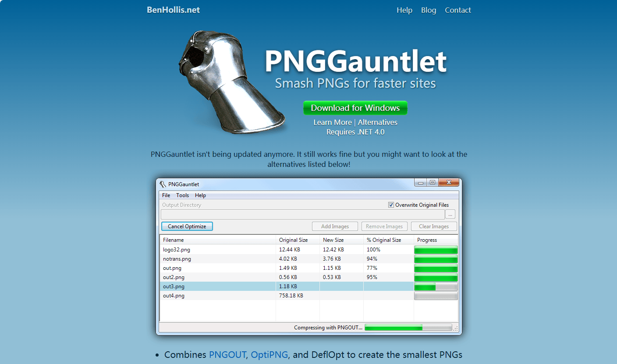Select the out.png file row

click(x=309, y=268)
